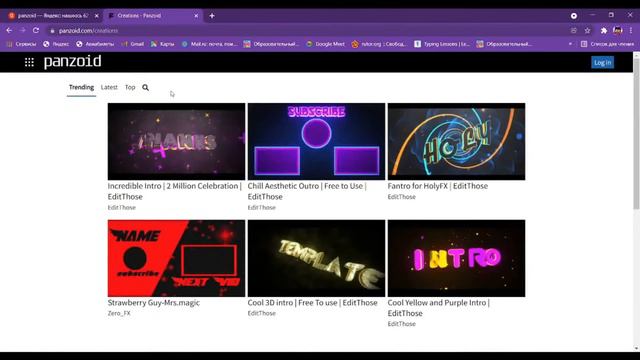Click the address bar showing panzoid.com/creations
Viewport: 640px width, 360px height.
click(x=306, y=31)
